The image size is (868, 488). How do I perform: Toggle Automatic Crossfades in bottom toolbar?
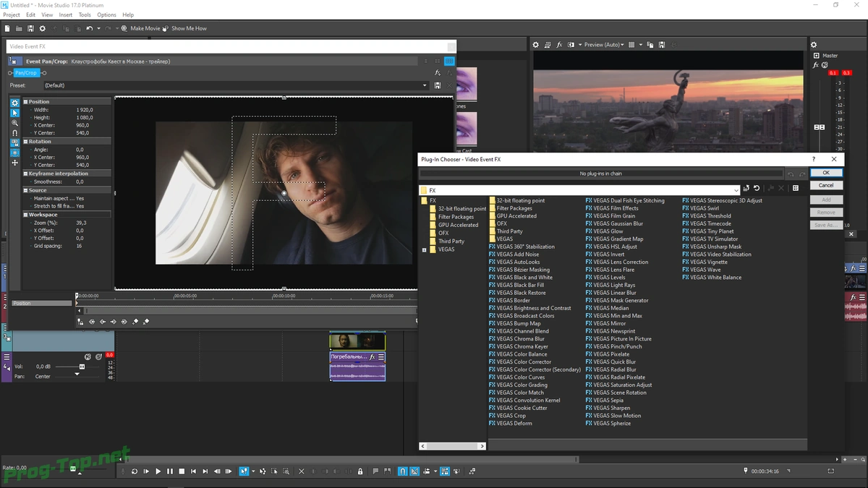(414, 471)
